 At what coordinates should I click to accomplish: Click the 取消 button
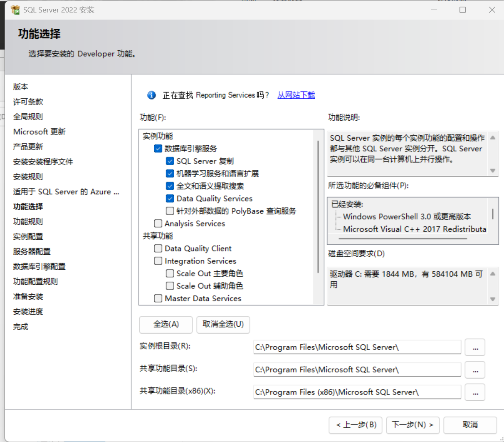(x=470, y=425)
